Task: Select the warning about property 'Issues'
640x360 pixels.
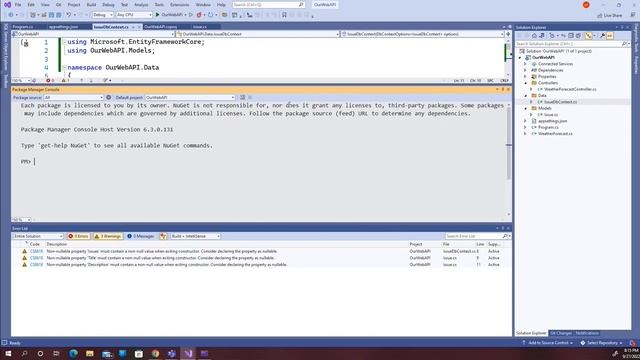Action: click(x=261, y=251)
